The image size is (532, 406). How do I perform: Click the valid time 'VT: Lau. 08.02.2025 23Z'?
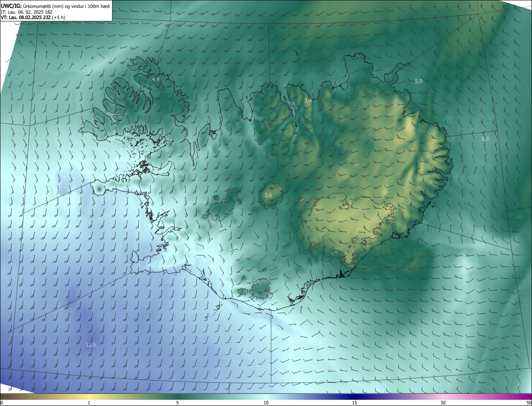coord(25,17)
